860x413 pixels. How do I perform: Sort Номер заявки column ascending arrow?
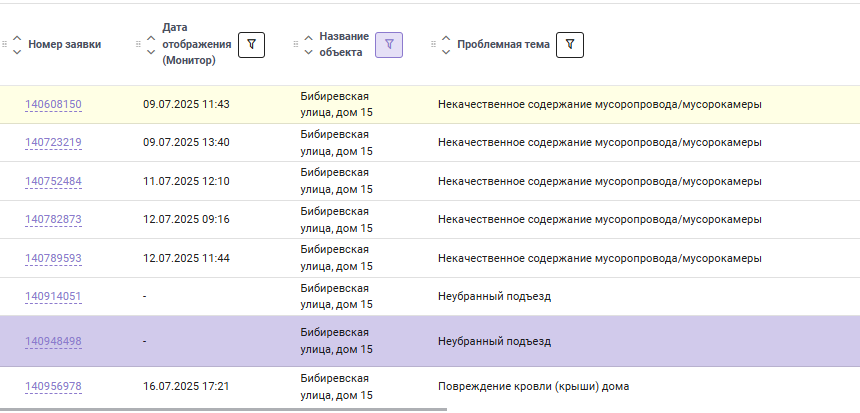(x=17, y=38)
